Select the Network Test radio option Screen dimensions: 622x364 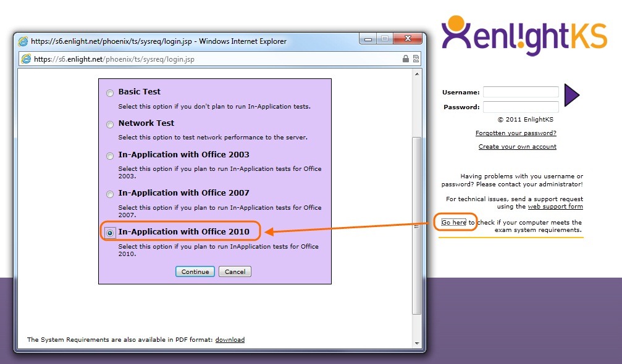point(110,125)
